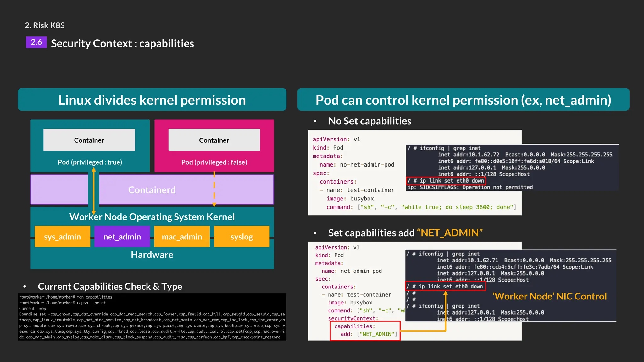Click the Container box in privileged false pod
Screen dimensions: 644x362
(x=214, y=140)
